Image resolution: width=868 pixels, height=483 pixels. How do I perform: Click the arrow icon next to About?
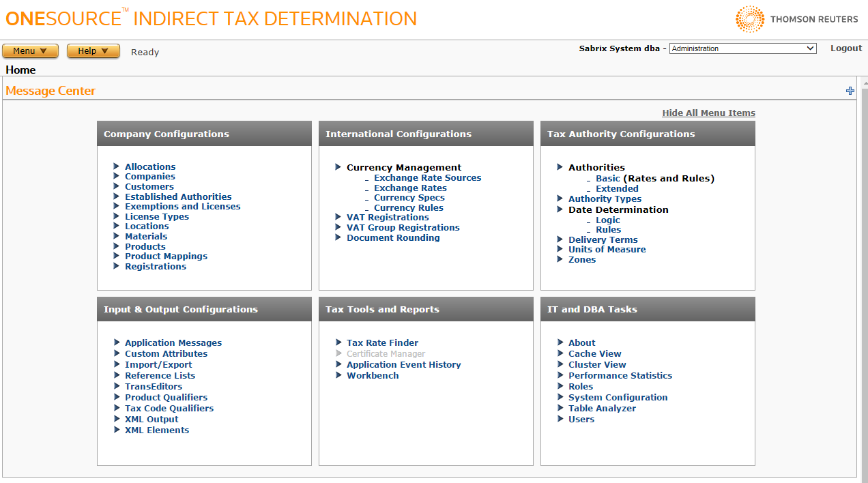click(x=560, y=342)
